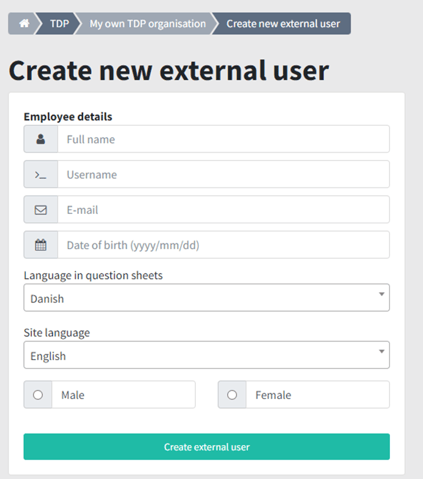Choose the Female option label

click(x=273, y=395)
